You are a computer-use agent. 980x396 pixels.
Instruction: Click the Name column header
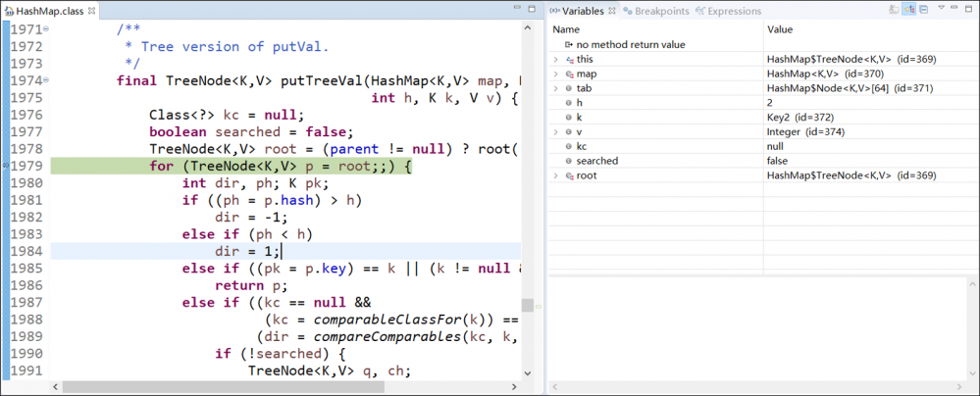coord(655,29)
